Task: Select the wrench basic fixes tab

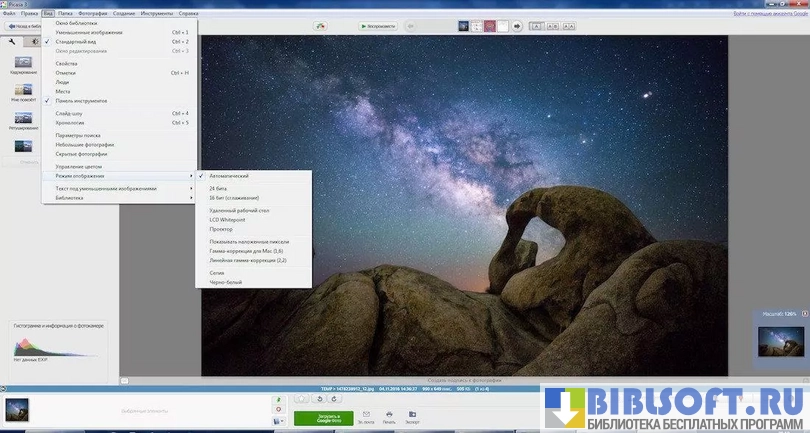Action: pyautogui.click(x=12, y=42)
